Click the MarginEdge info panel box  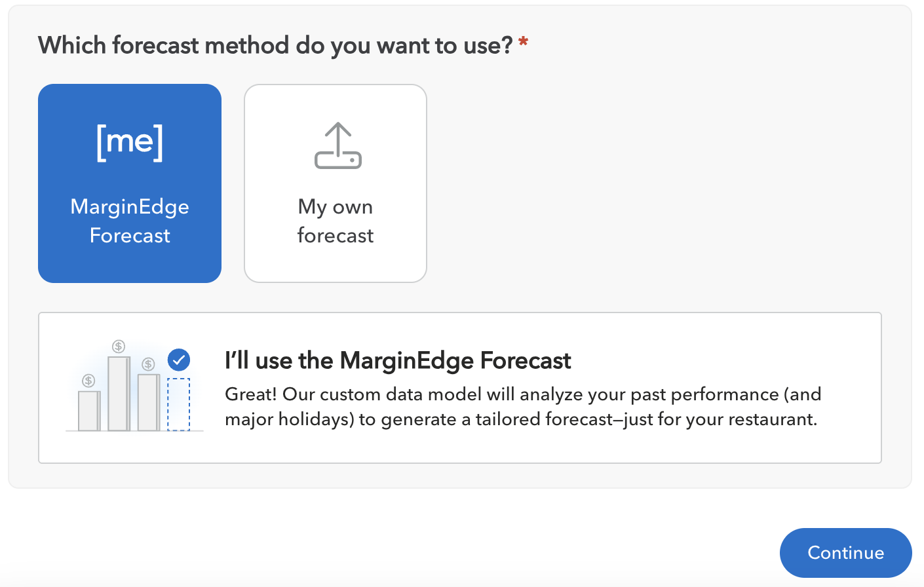(460, 388)
